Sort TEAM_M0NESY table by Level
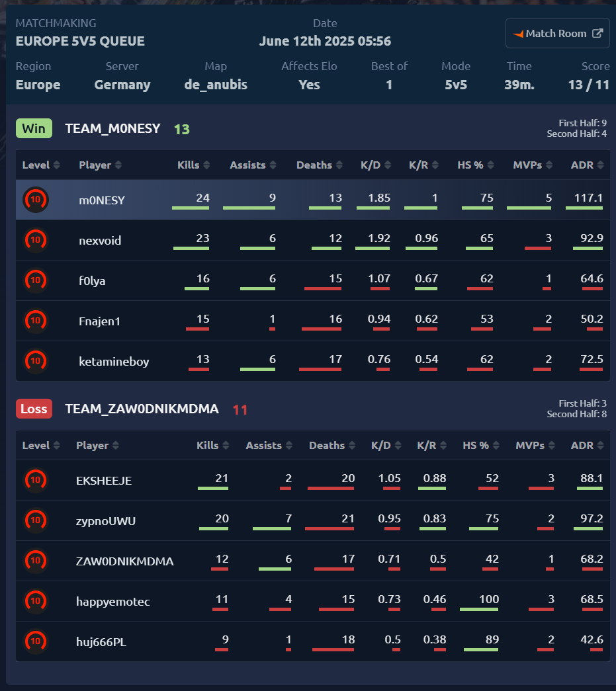 (41, 165)
